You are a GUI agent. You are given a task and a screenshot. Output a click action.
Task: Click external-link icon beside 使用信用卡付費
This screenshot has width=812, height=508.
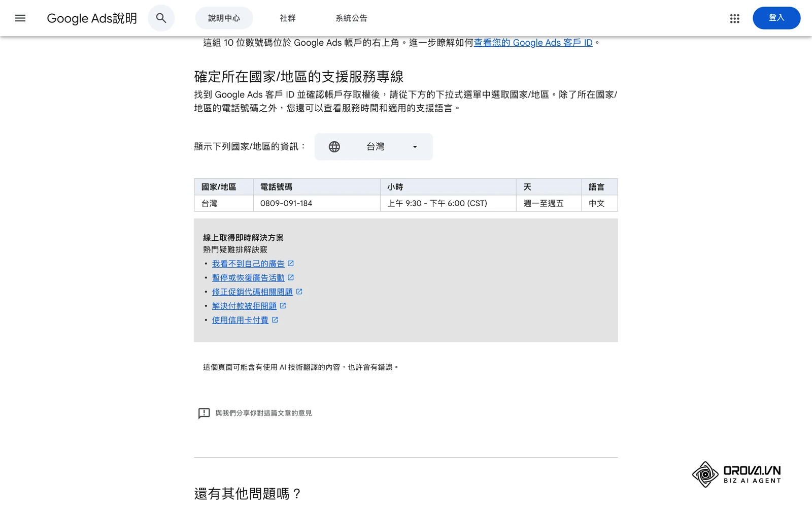(x=275, y=320)
